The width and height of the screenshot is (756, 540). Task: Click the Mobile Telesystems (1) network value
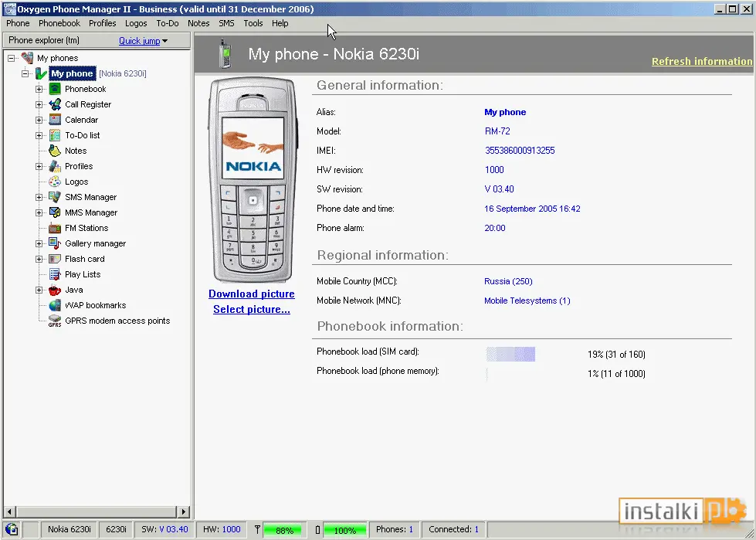pyautogui.click(x=527, y=301)
